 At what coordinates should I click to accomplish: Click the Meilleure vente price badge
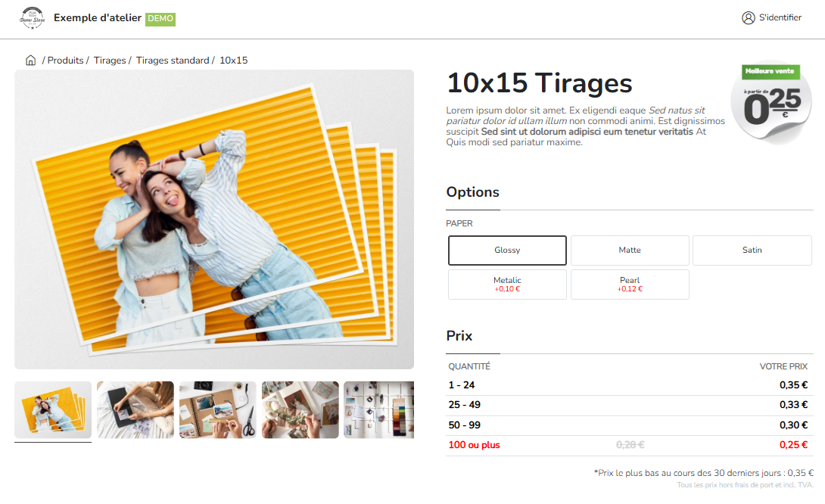[771, 101]
